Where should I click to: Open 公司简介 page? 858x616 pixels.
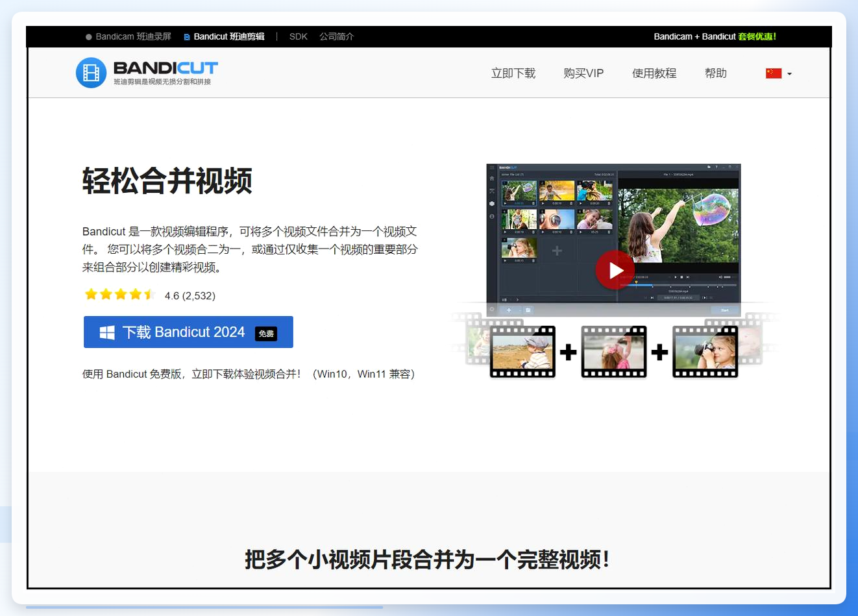pyautogui.click(x=336, y=36)
